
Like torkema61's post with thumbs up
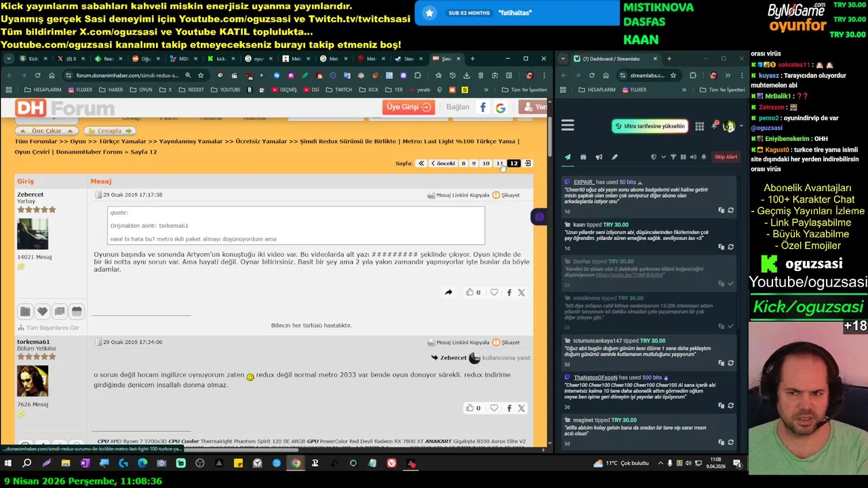pos(469,407)
